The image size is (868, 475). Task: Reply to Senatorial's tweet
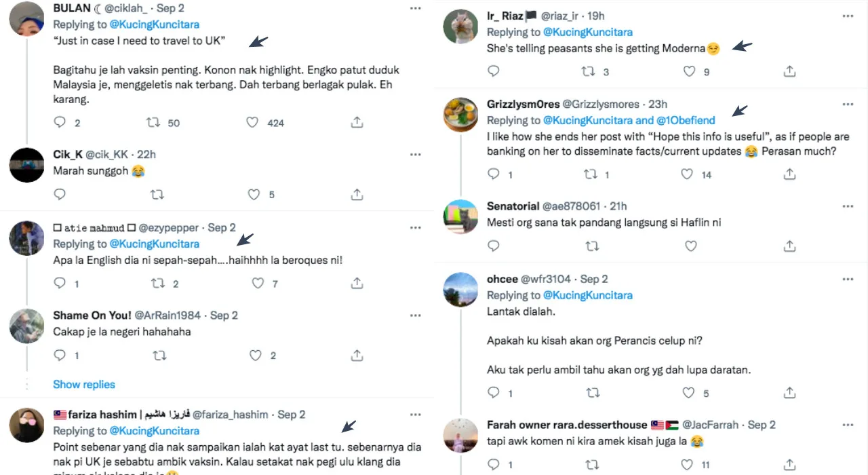pos(494,246)
